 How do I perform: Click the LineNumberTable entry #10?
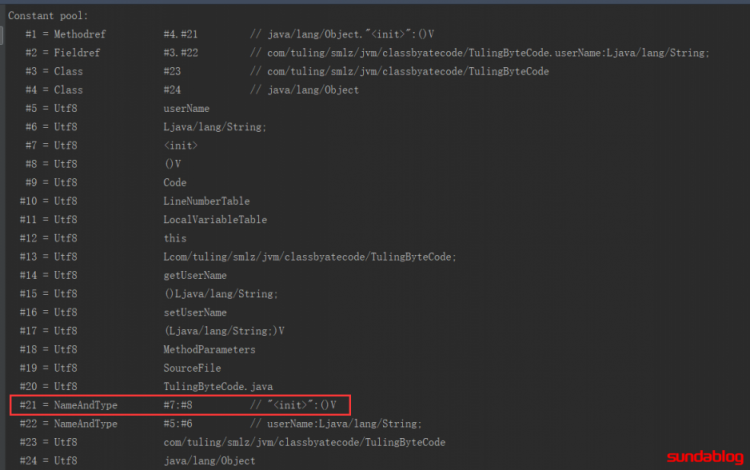[x=135, y=201]
